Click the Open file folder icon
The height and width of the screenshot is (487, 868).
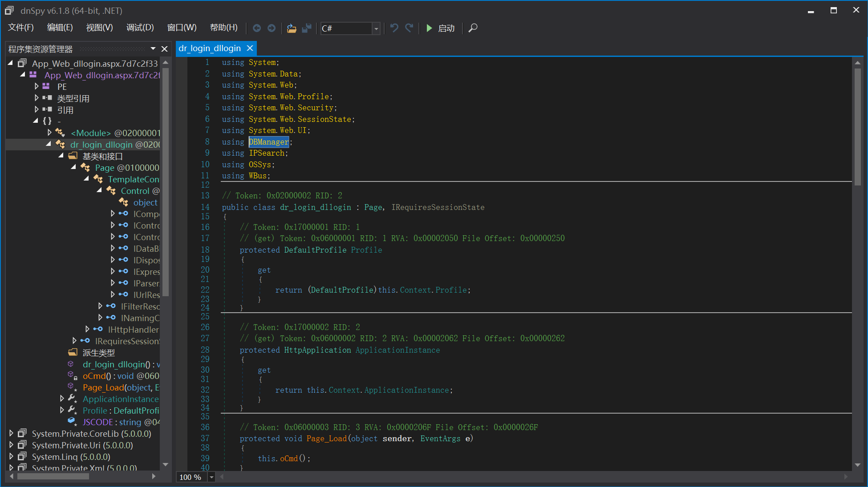[292, 28]
